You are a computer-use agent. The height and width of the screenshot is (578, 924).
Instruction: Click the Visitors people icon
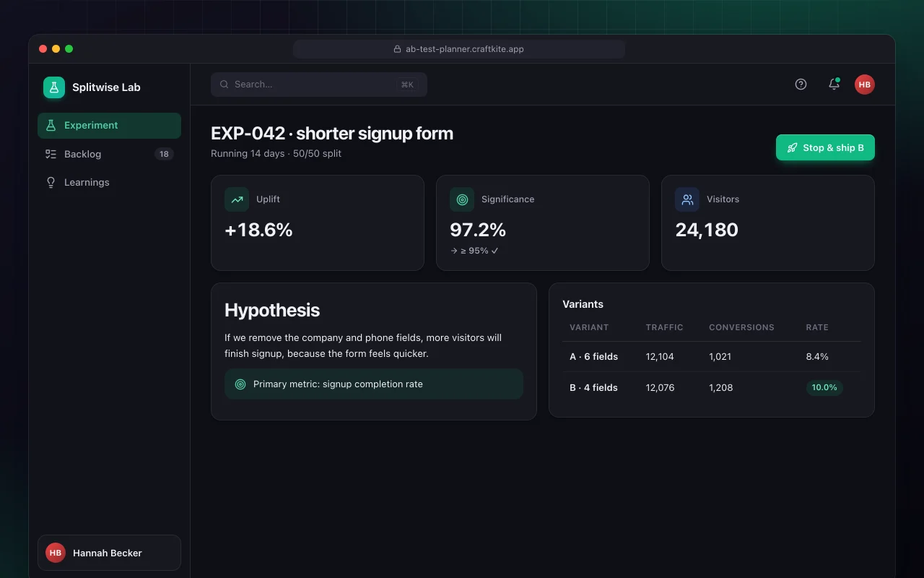coord(687,199)
